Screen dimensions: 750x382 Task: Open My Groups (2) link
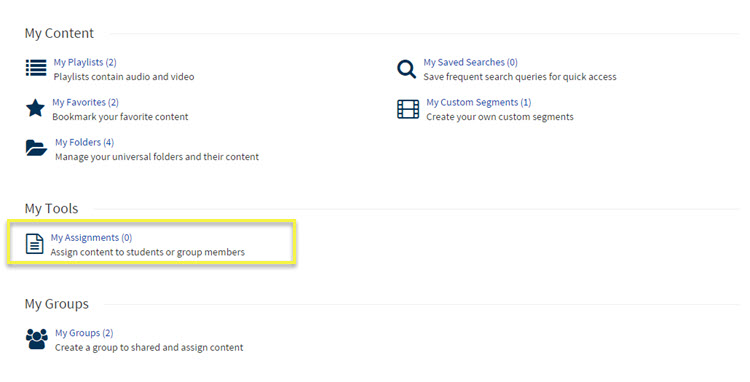click(x=84, y=333)
